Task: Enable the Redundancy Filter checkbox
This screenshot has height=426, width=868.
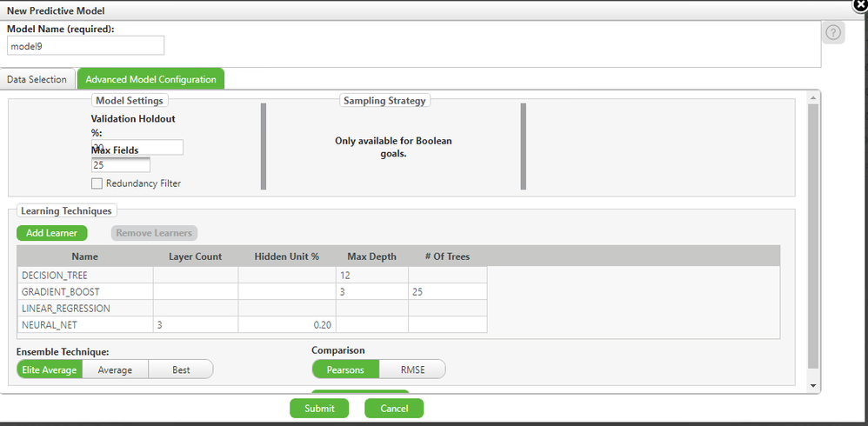Action: (x=97, y=183)
